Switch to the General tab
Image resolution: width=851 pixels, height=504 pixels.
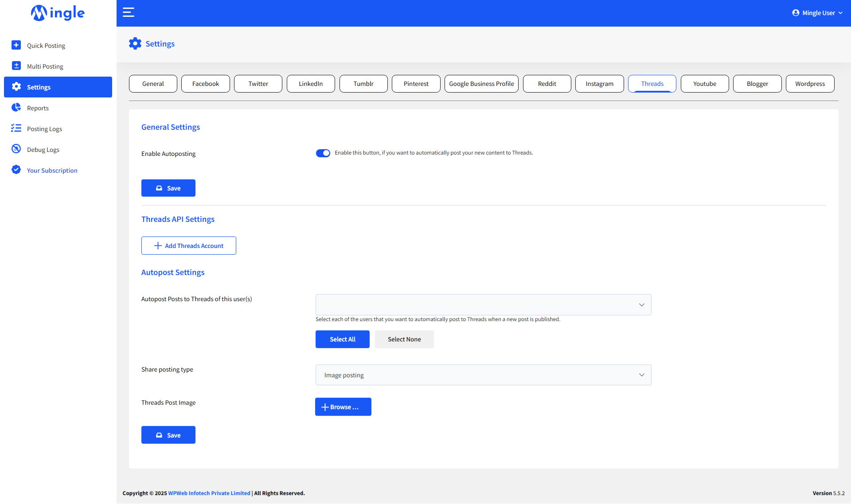tap(153, 84)
